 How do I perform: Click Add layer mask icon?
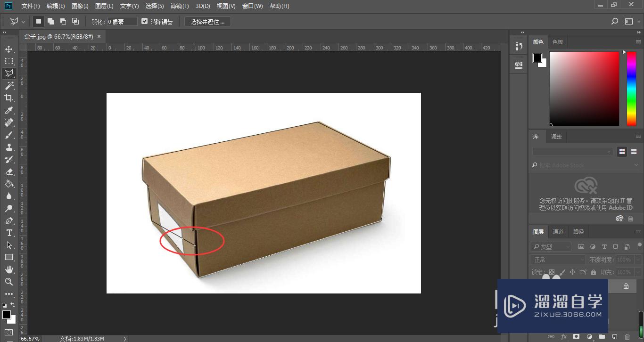pos(576,337)
